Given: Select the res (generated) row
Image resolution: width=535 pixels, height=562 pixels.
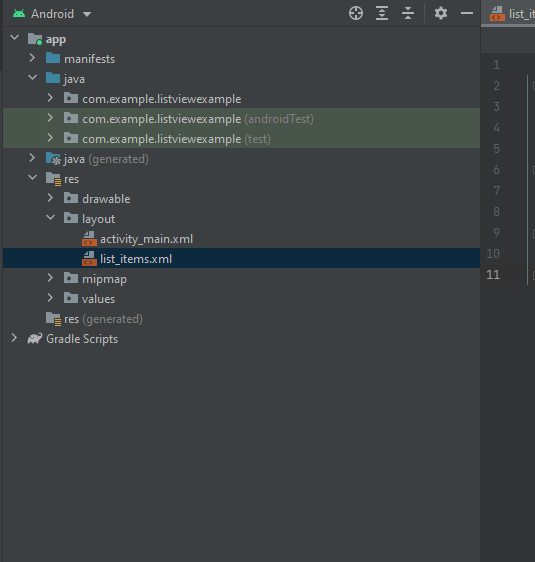Looking at the screenshot, I should tap(242, 319).
